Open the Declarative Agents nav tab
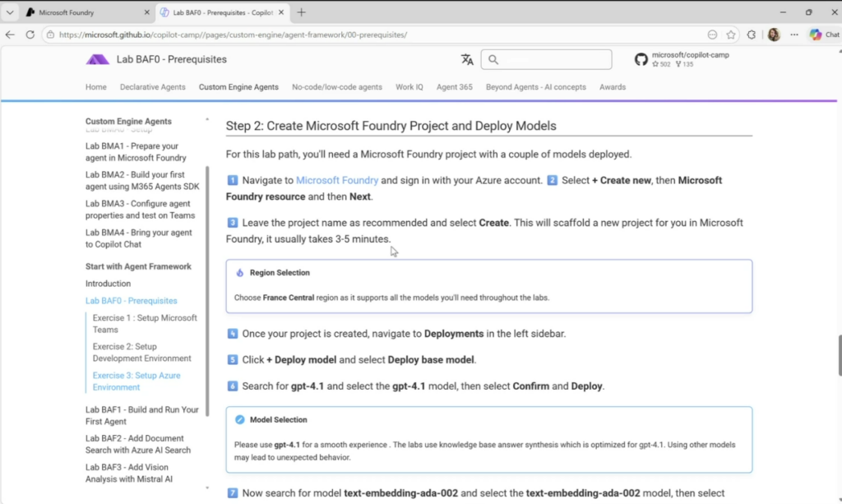The height and width of the screenshot is (504, 842). point(153,87)
